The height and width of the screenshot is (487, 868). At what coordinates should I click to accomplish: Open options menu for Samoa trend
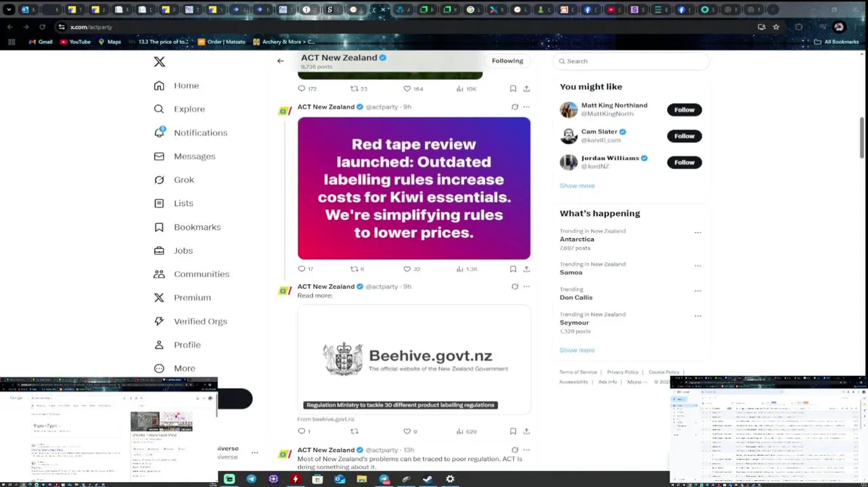(x=698, y=266)
